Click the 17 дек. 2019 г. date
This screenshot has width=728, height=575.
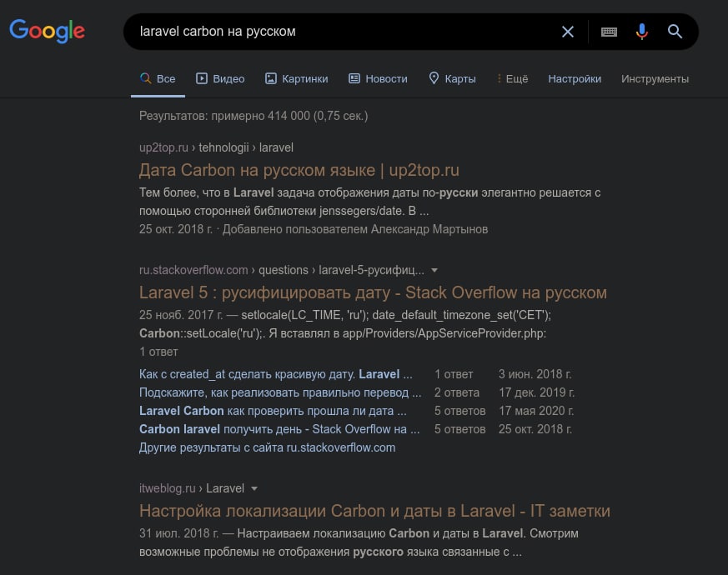coord(536,392)
